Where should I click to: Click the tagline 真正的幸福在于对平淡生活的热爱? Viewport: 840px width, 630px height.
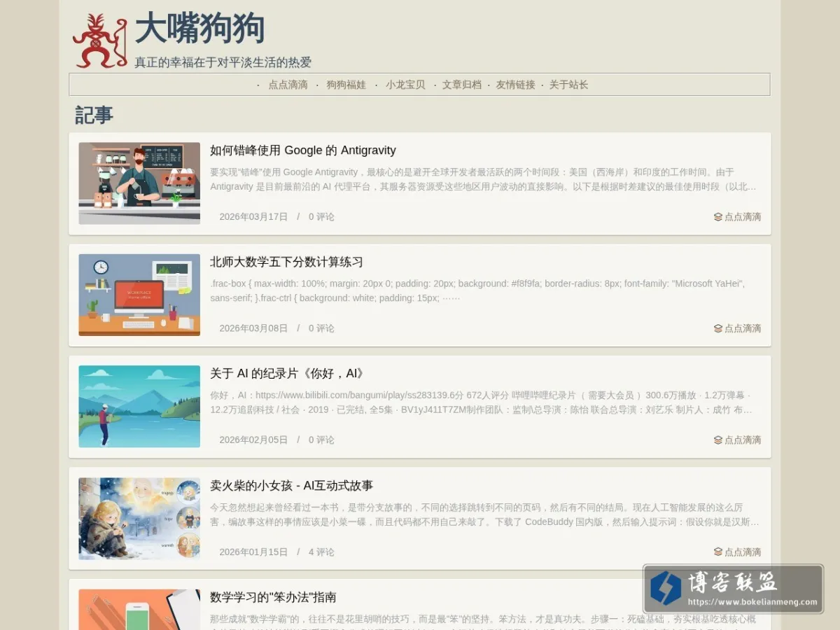click(x=223, y=62)
